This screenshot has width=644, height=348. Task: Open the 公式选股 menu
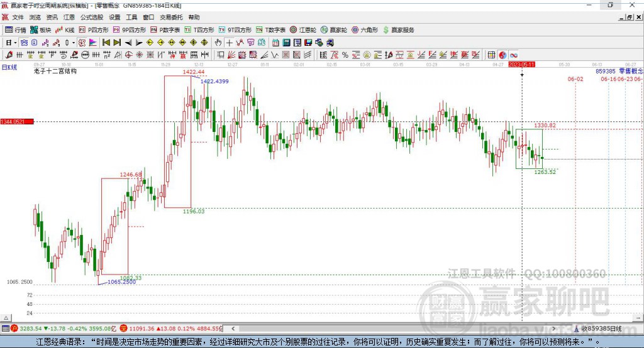(92, 17)
